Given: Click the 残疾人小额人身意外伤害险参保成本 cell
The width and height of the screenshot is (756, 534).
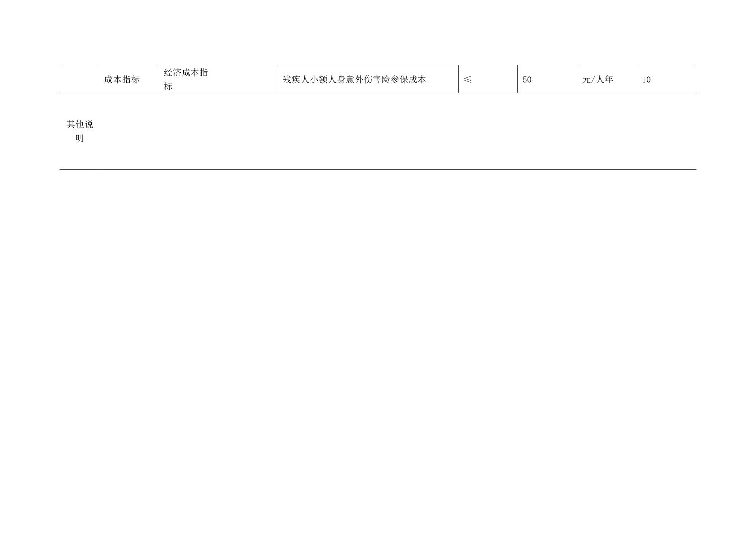Looking at the screenshot, I should click(368, 79).
